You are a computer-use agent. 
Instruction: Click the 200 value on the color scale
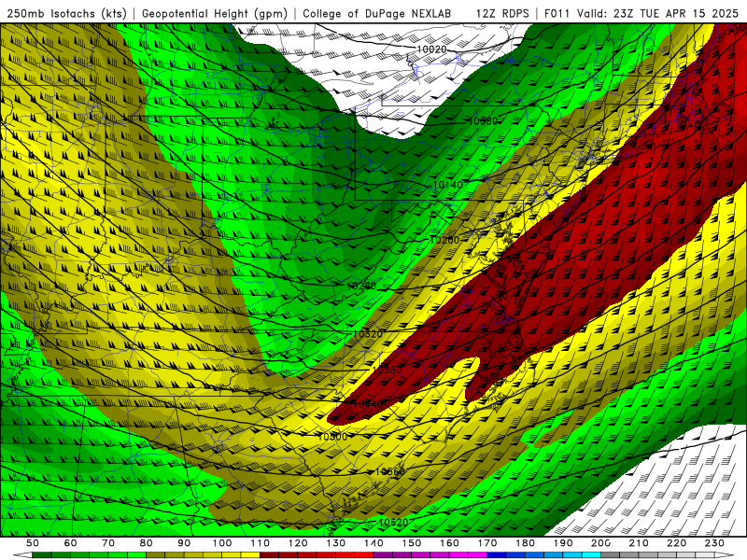pyautogui.click(x=601, y=543)
